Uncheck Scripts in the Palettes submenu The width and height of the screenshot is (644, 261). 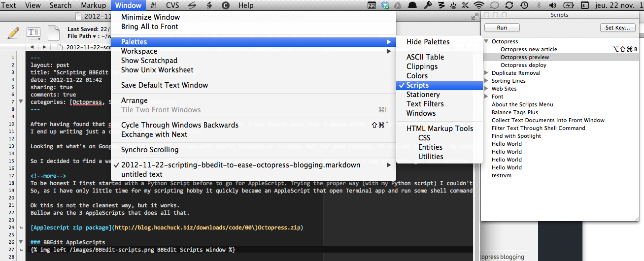click(x=440, y=85)
